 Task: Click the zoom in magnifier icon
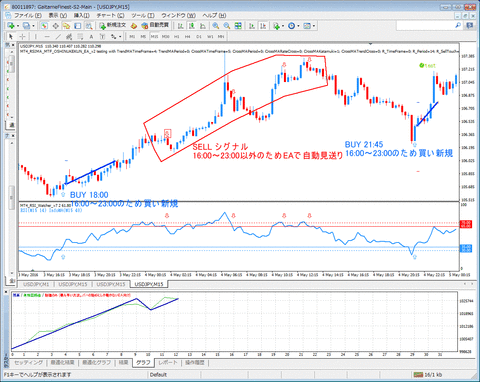pos(216,26)
